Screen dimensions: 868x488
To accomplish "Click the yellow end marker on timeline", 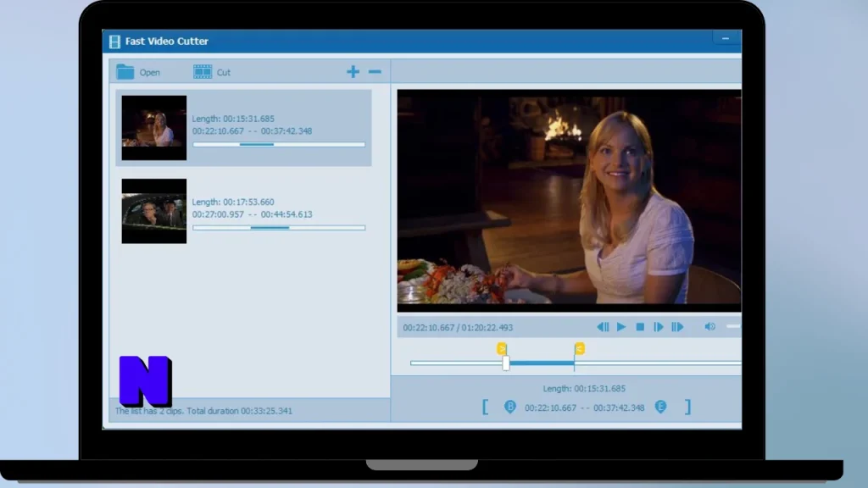I will (579, 348).
